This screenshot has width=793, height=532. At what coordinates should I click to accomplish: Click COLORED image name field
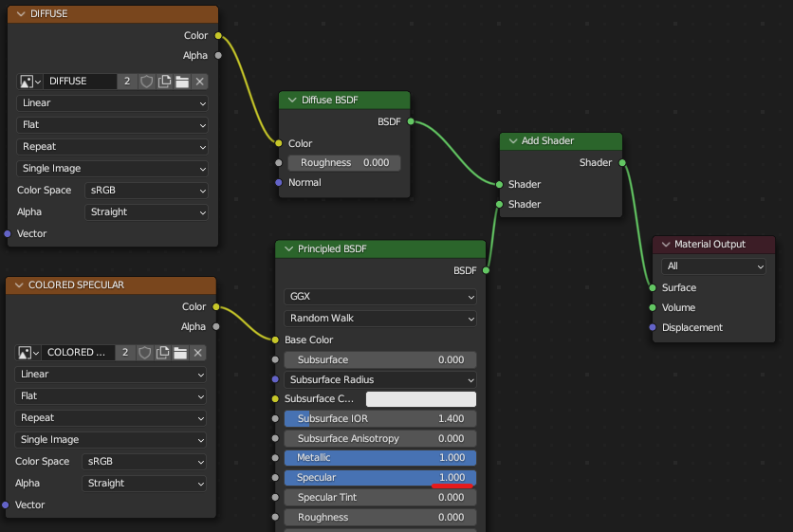pos(78,353)
